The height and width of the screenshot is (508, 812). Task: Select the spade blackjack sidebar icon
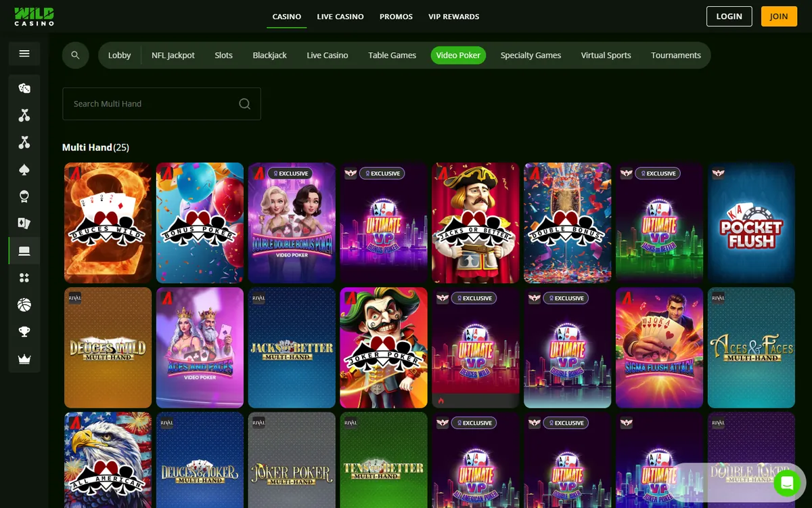click(24, 169)
